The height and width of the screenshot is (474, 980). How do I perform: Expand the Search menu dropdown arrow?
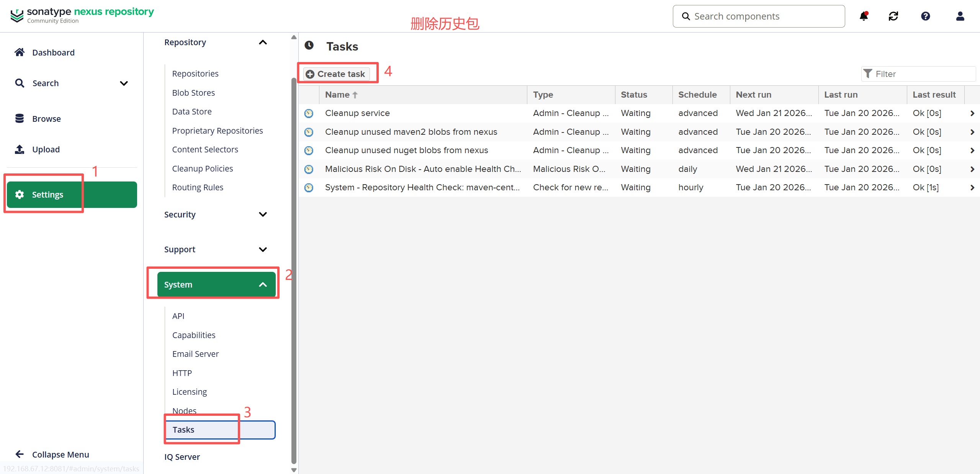click(x=124, y=83)
